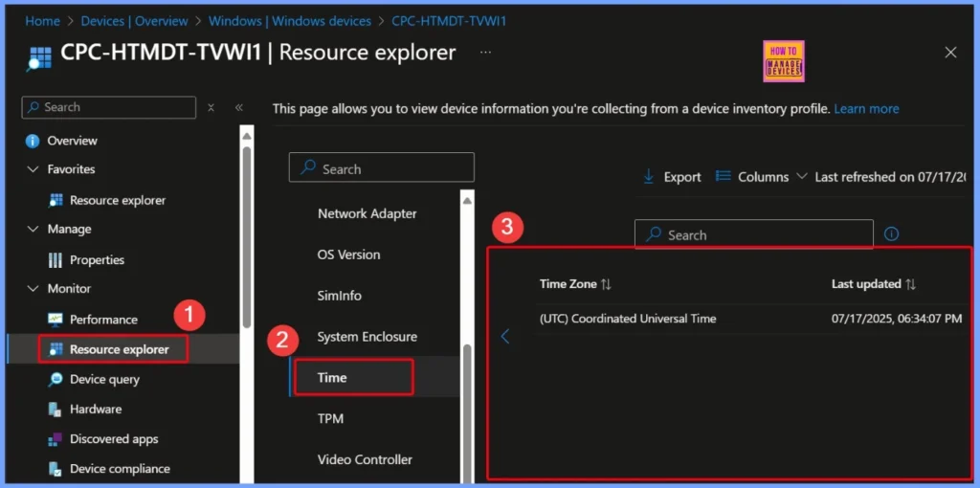Collapse the sidebar with the double-chevron icon
Screen dimensions: 980x488
(x=238, y=107)
